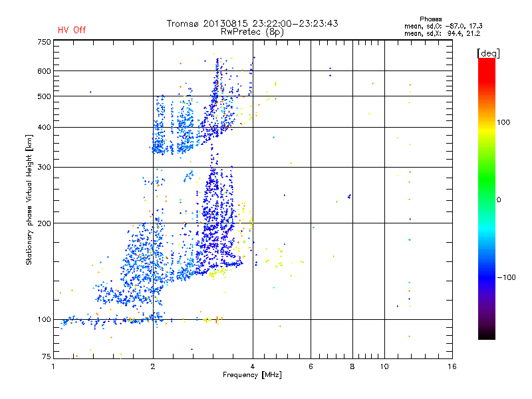Click the colorbar tick label '0'
This screenshot has width=532, height=399.
[499, 200]
